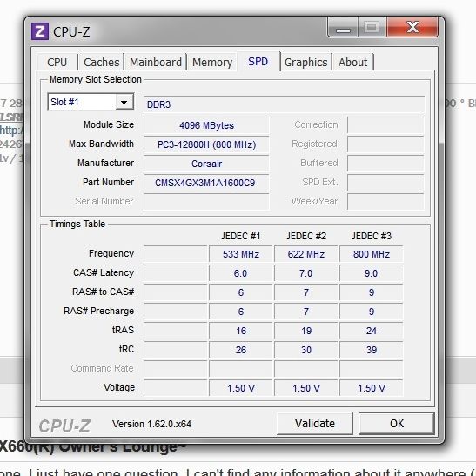
Task: Click the RAS# to CAS# row label
Action: [104, 292]
